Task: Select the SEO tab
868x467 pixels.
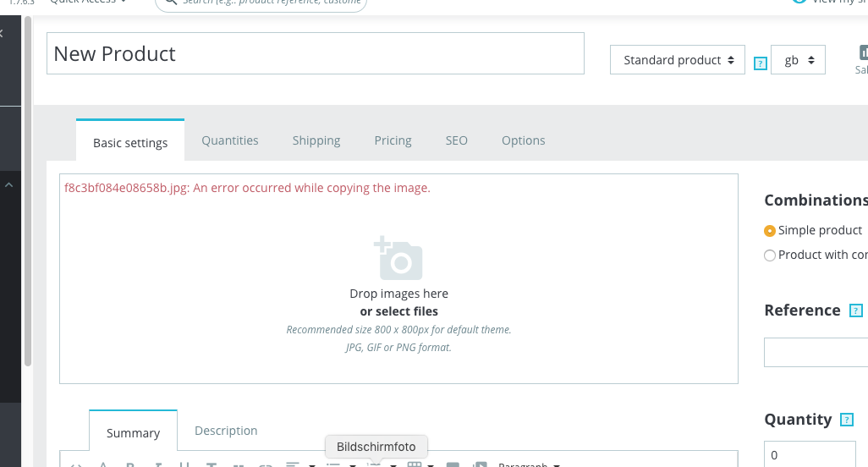Action: [x=456, y=140]
